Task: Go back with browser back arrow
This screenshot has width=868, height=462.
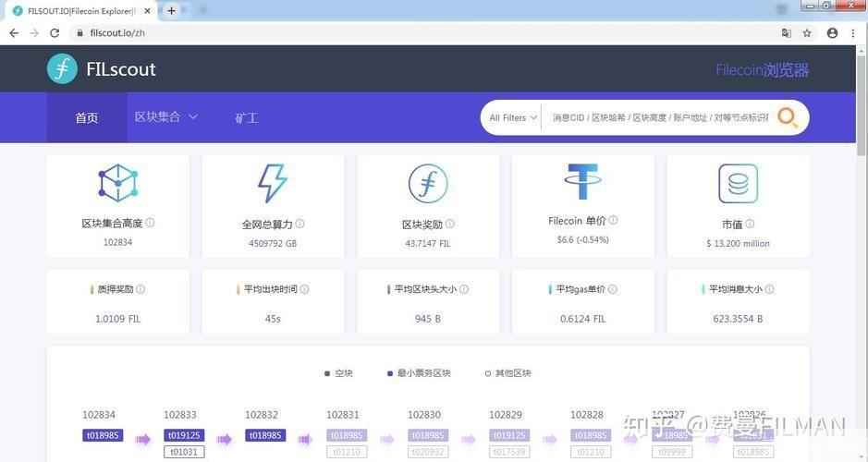Action: click(14, 33)
